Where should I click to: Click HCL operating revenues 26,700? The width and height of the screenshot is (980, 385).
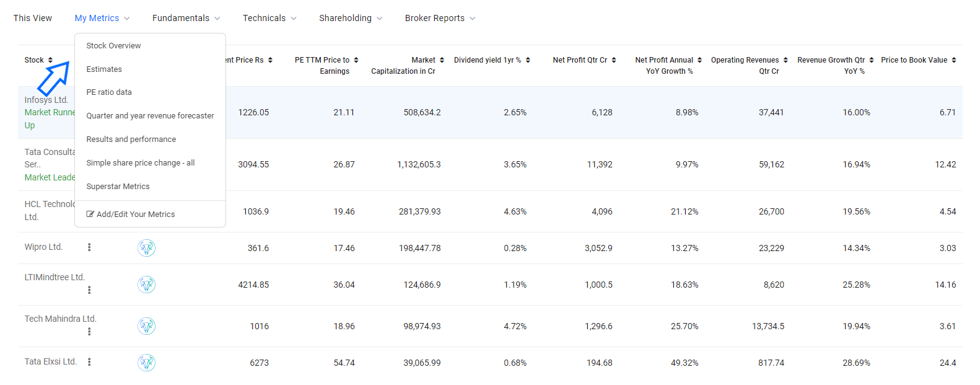(x=772, y=212)
